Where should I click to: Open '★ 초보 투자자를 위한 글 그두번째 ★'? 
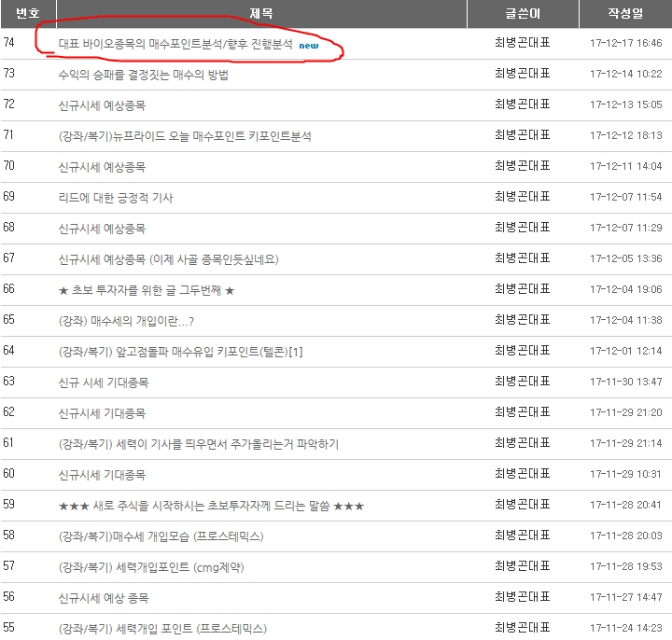[147, 290]
